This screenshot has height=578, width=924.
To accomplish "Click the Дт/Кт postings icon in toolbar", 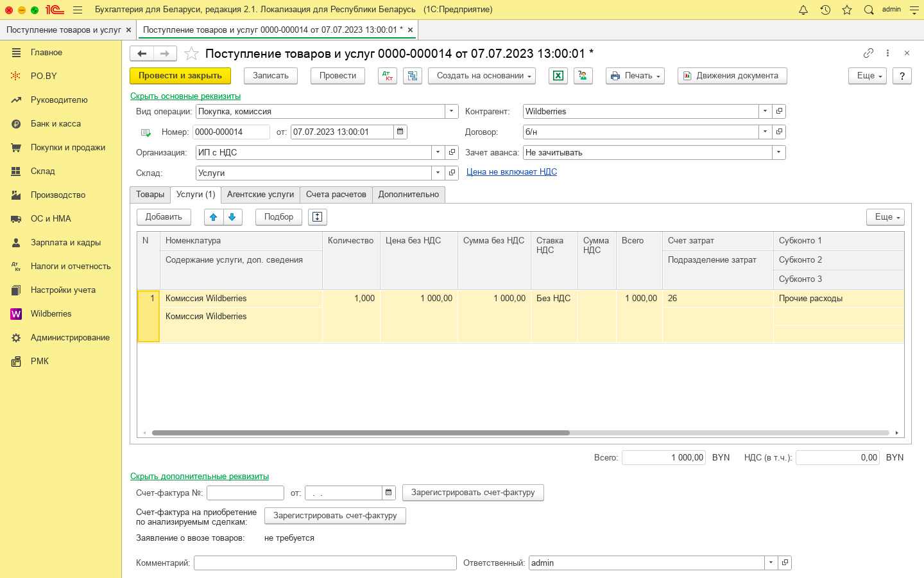I will click(x=388, y=76).
